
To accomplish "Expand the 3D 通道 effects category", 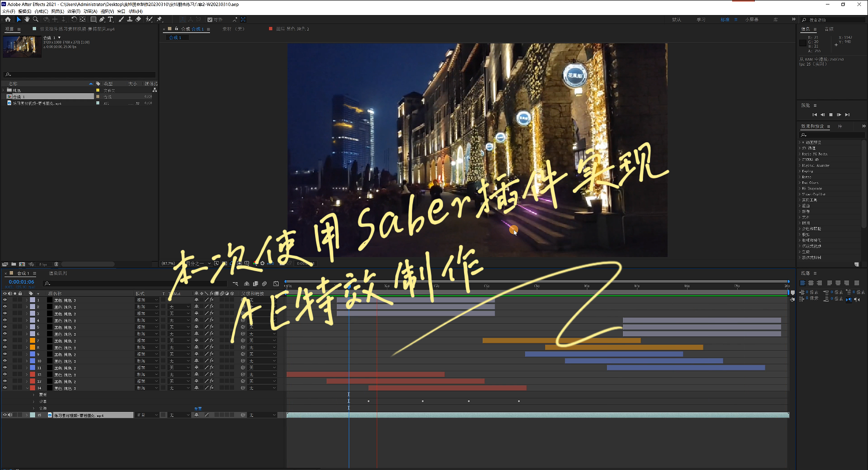I will 800,148.
